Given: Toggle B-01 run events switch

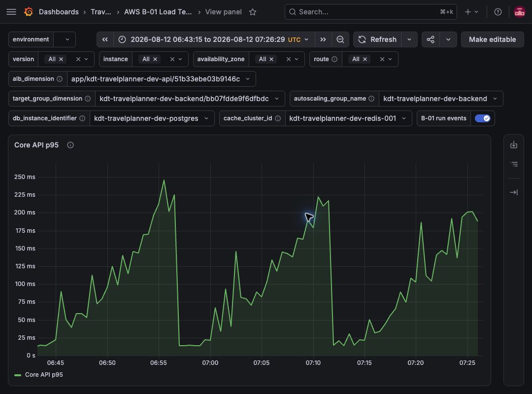Looking at the screenshot, I should point(482,118).
